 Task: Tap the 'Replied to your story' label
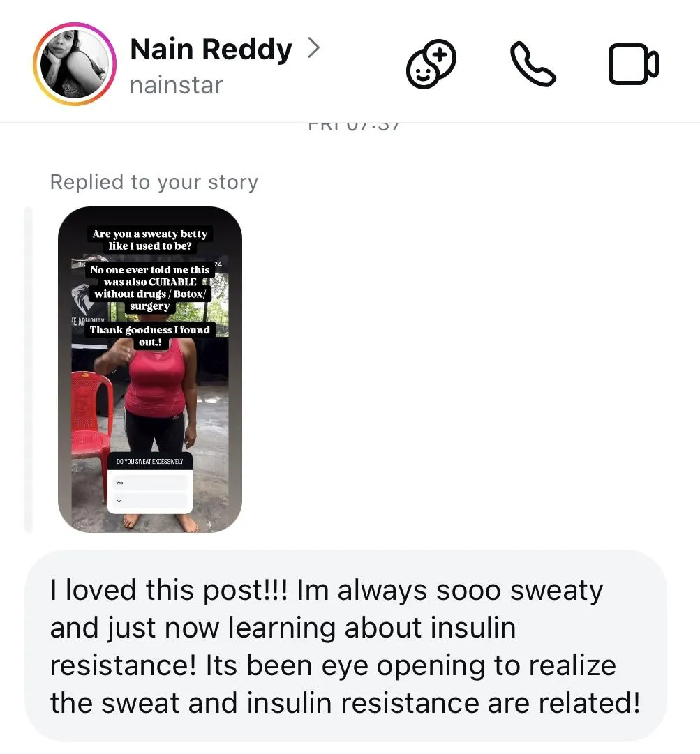pos(154,182)
